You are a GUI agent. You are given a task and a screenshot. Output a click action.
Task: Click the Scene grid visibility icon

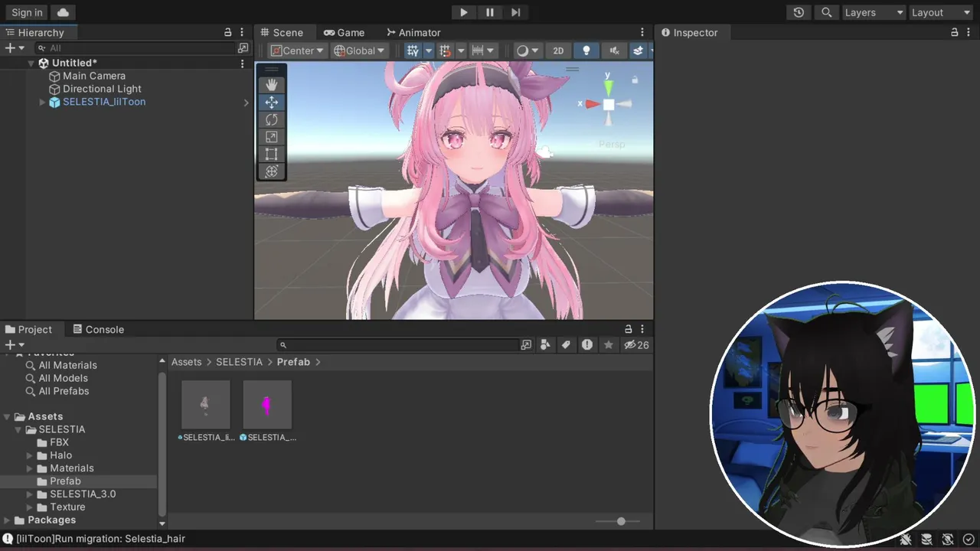coord(413,51)
